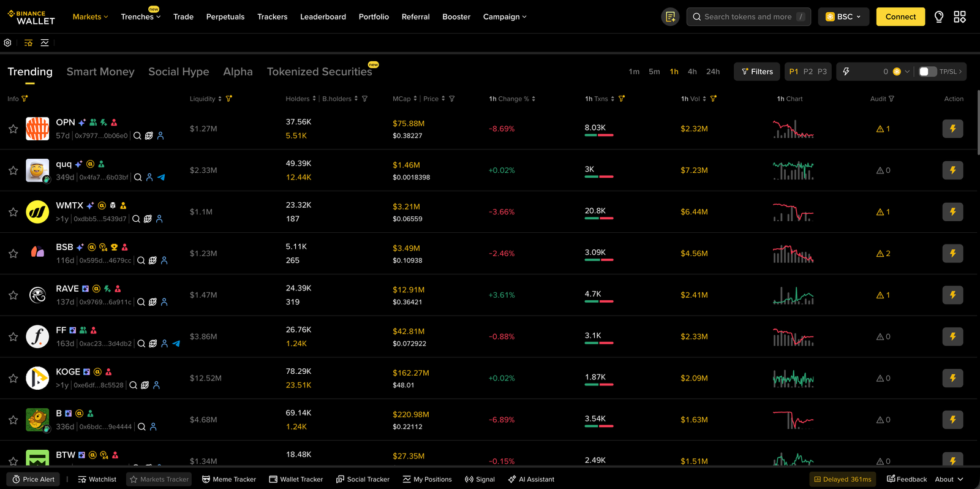Viewport: 980px width, 489px height.
Task: Sort by 1h Change % column
Action: (533, 99)
